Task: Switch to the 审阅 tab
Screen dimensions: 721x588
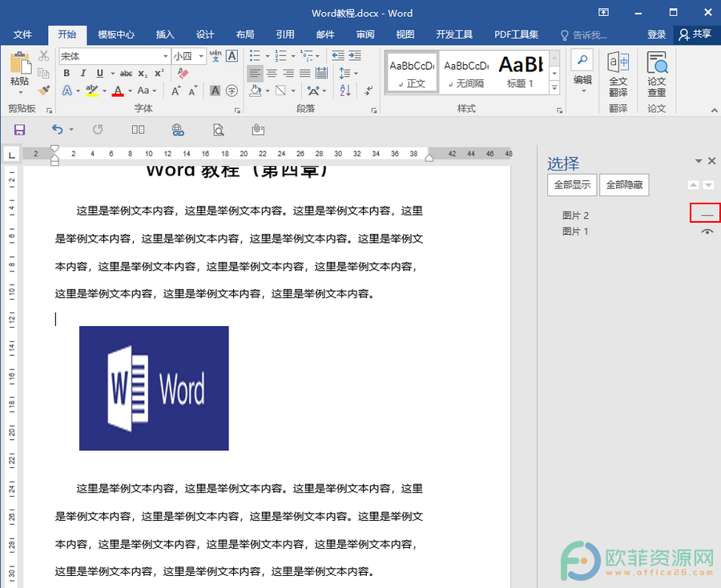Action: tap(365, 34)
